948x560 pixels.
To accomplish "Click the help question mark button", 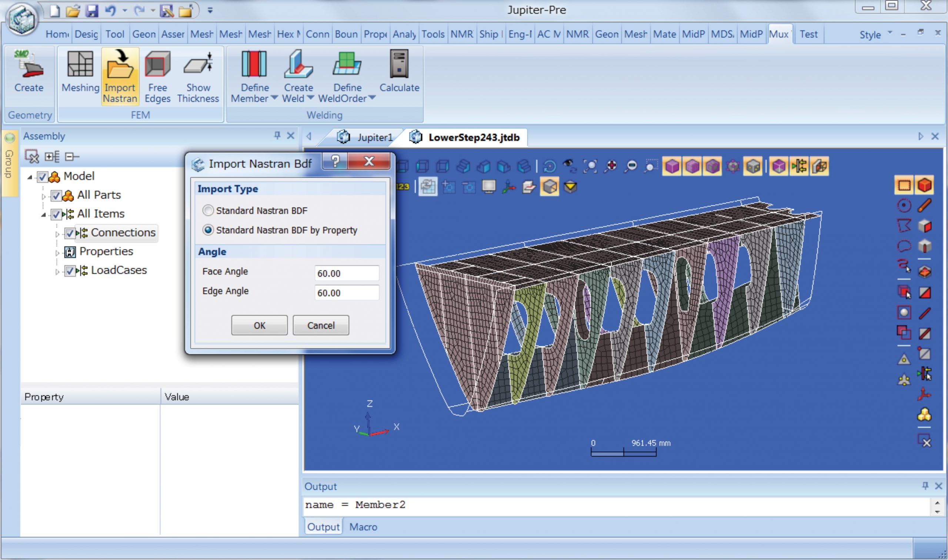I will 335,161.
